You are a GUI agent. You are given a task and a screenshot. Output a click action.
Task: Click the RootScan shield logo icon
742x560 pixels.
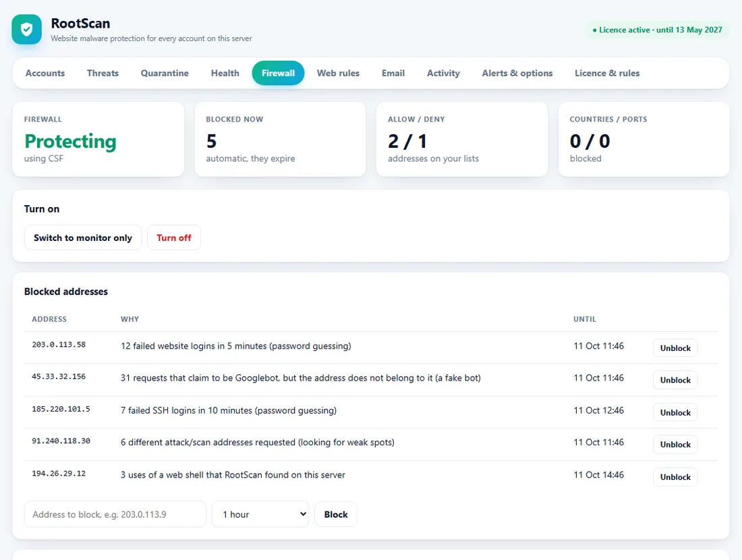[26, 29]
